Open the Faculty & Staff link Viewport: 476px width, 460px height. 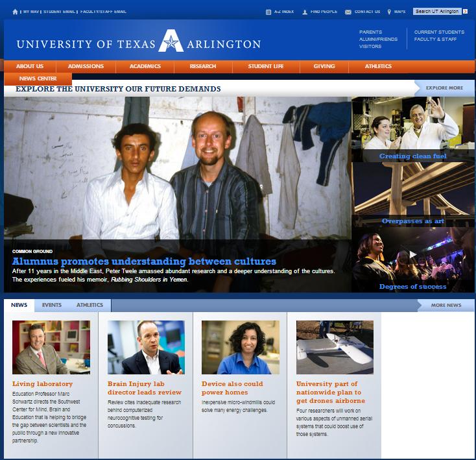pos(435,39)
